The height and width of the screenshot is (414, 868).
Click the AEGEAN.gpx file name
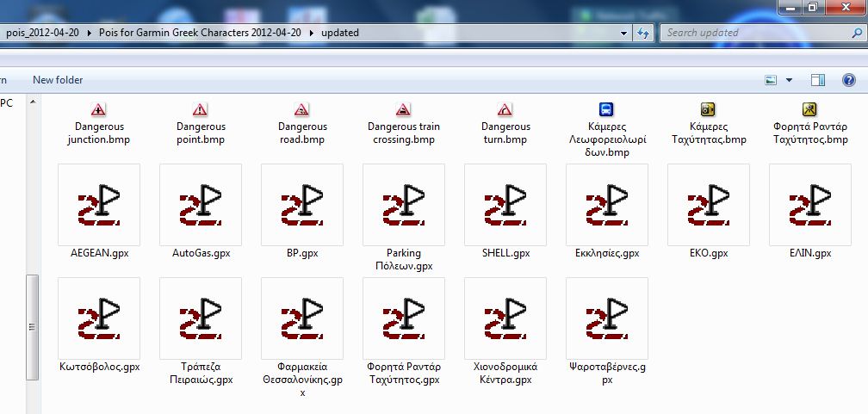click(100, 254)
